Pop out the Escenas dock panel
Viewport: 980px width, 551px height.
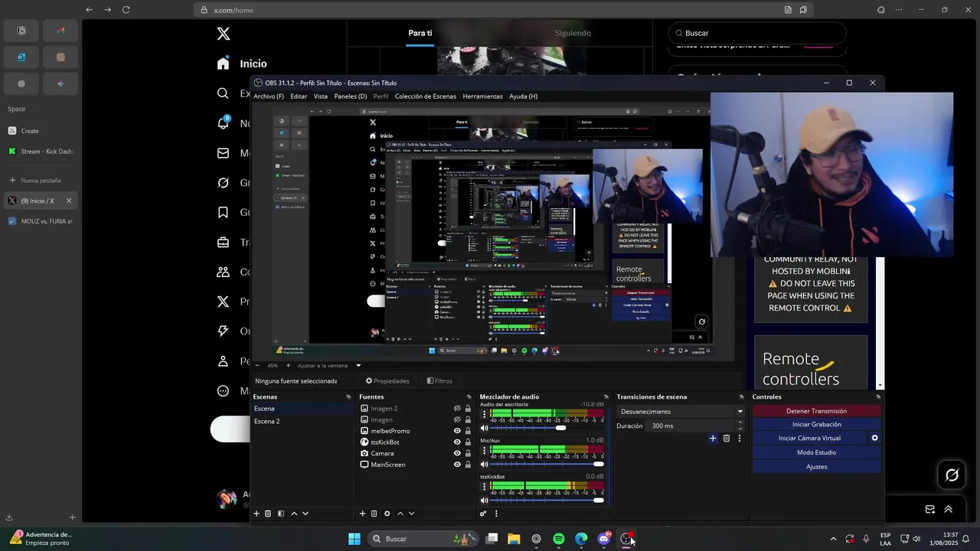pyautogui.click(x=348, y=397)
